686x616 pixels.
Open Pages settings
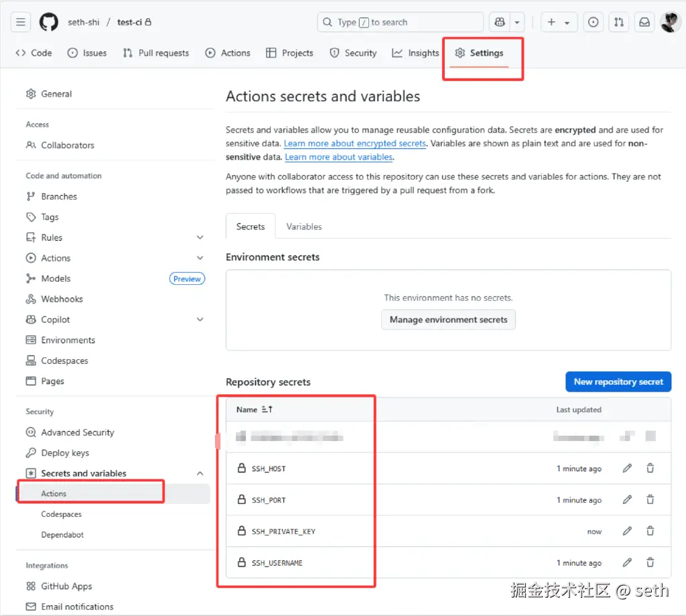pos(45,381)
